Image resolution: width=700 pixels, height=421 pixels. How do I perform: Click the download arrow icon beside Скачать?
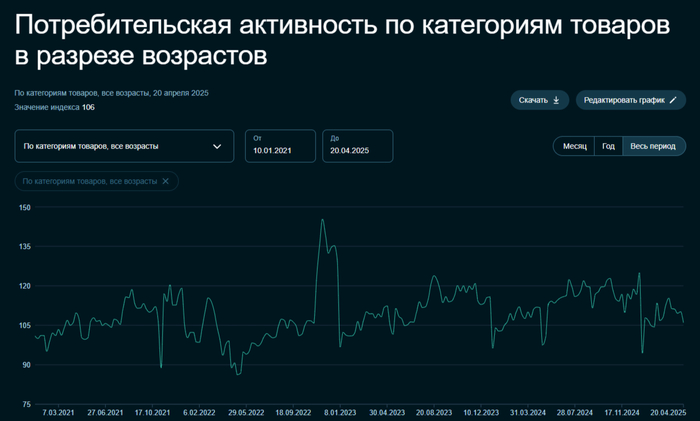pyautogui.click(x=556, y=100)
